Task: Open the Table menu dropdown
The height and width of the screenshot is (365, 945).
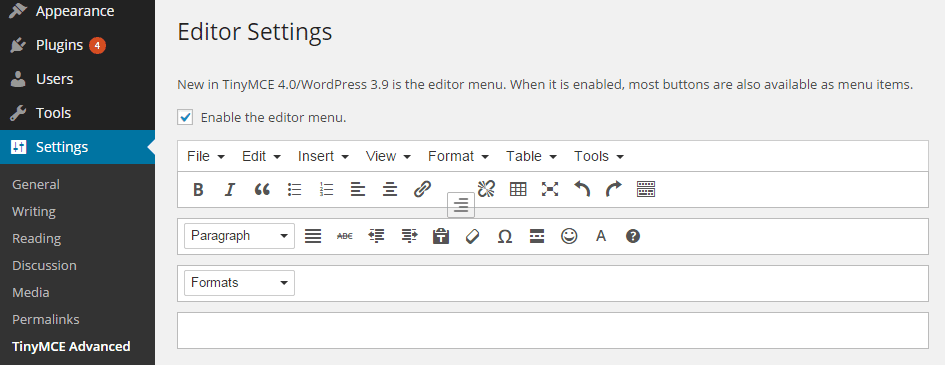Action: pyautogui.click(x=532, y=156)
